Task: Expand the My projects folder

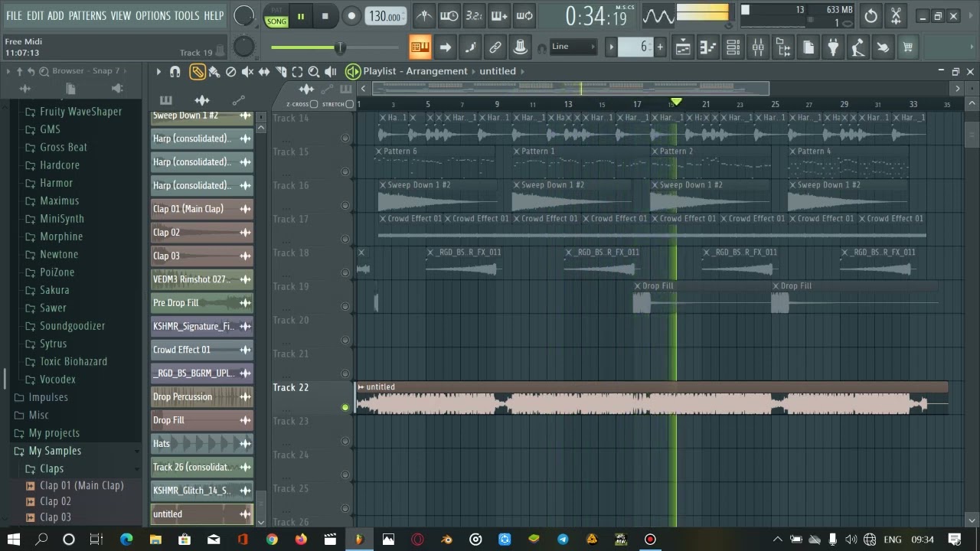Action: click(x=54, y=433)
